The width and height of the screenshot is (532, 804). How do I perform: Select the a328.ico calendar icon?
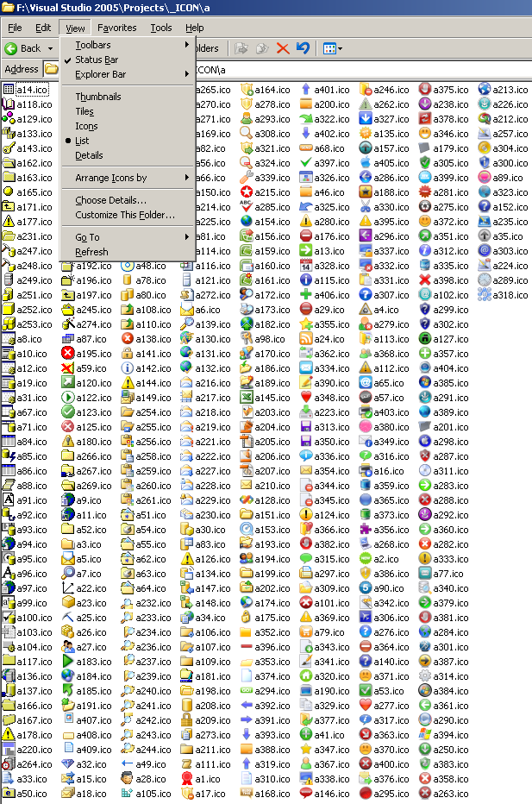(x=305, y=266)
